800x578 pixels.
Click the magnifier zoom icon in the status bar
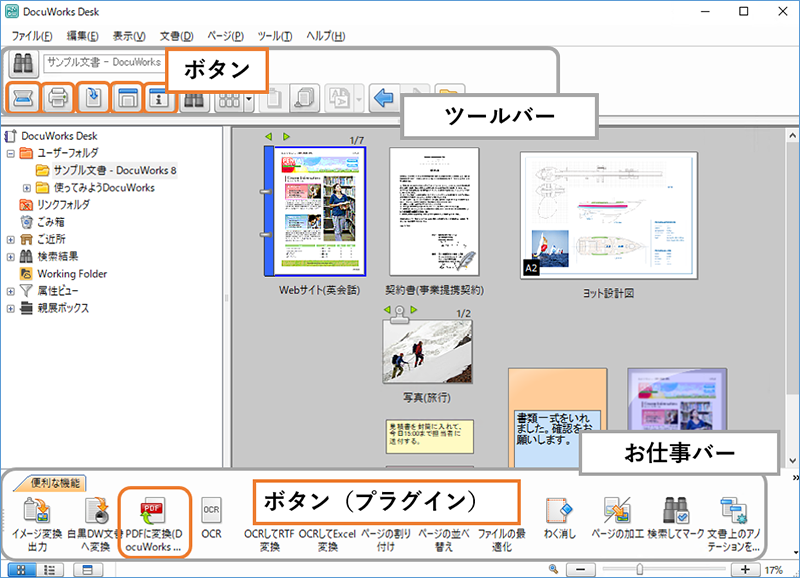554,569
